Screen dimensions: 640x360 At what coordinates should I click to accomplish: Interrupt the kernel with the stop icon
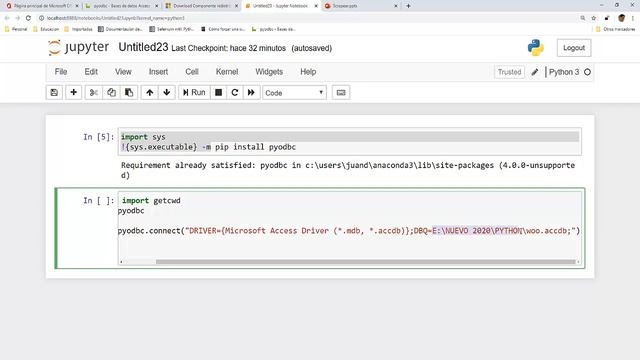(x=218, y=93)
